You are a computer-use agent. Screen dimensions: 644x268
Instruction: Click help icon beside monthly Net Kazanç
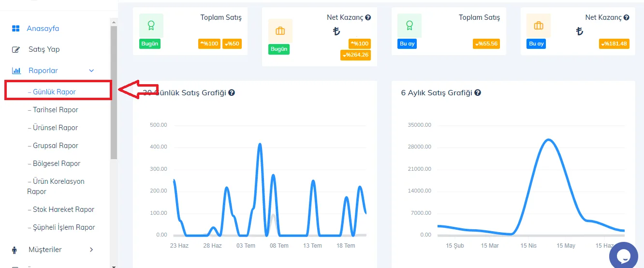(627, 17)
